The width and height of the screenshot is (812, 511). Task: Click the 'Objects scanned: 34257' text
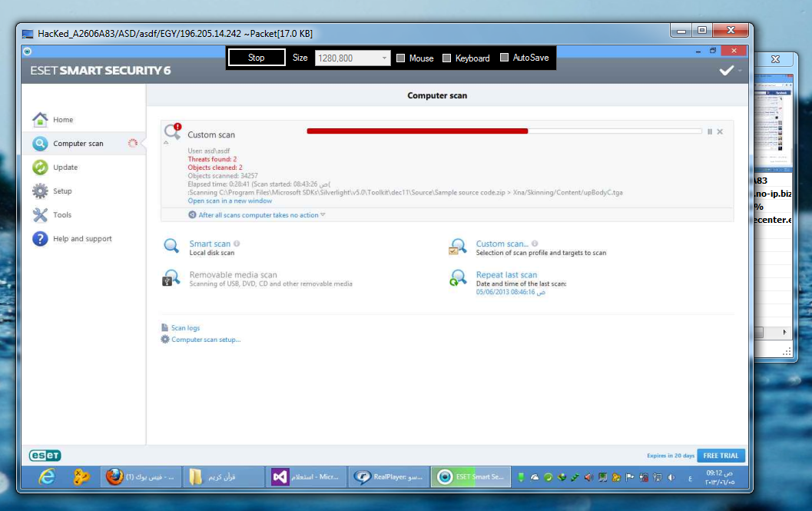223,176
